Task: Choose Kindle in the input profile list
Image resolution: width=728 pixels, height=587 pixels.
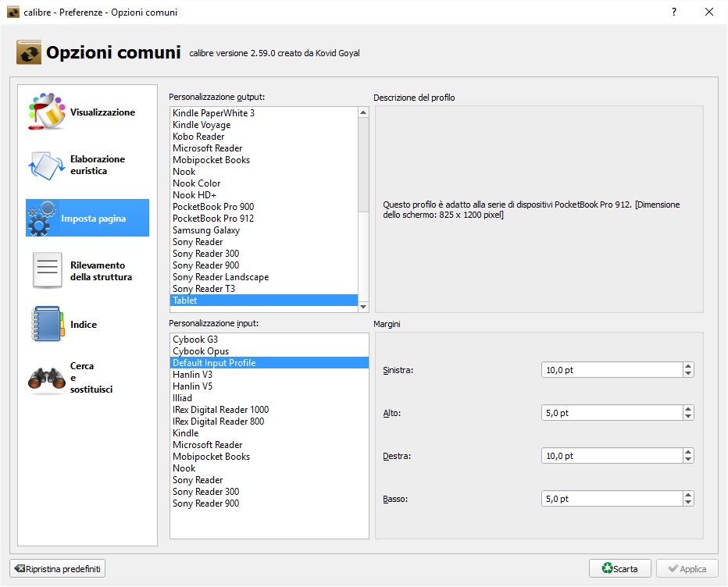Action: [186, 433]
